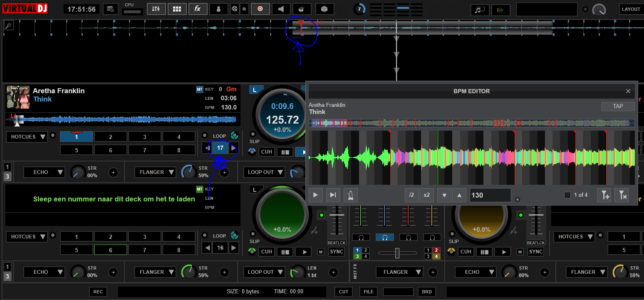Toggle MT master tempo on the Aretha Franklin deck
Image resolution: width=644 pixels, height=300 pixels.
(x=200, y=89)
